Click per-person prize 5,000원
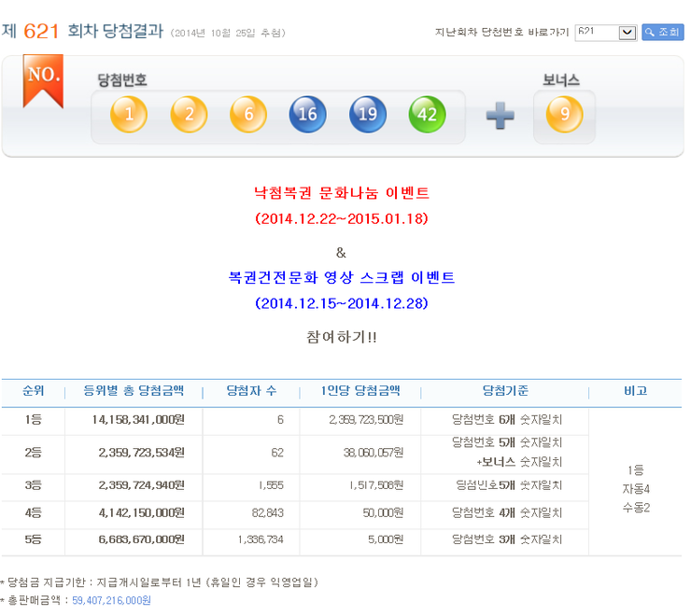The image size is (691, 616). click(x=386, y=539)
